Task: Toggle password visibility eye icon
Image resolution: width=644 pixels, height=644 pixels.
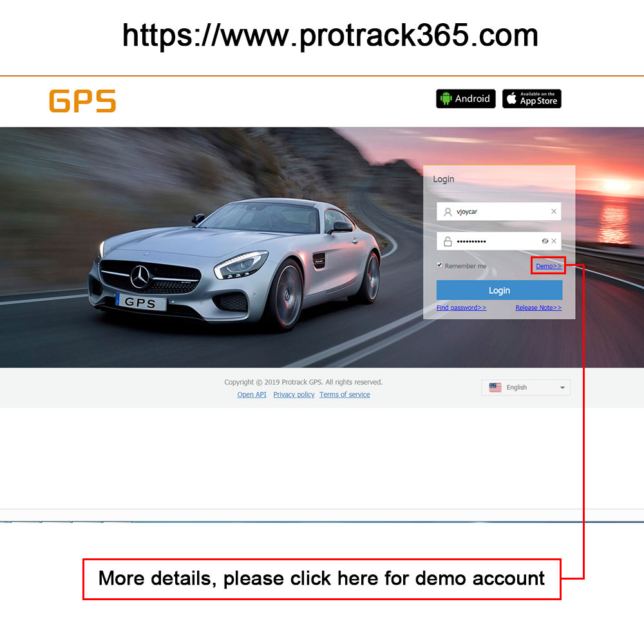Action: 545,241
